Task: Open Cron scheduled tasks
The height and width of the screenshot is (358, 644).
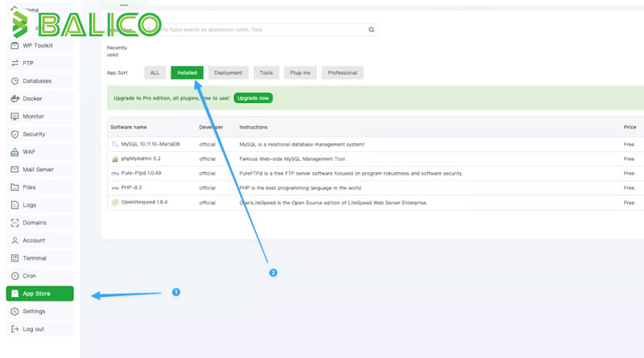Action: point(39,276)
